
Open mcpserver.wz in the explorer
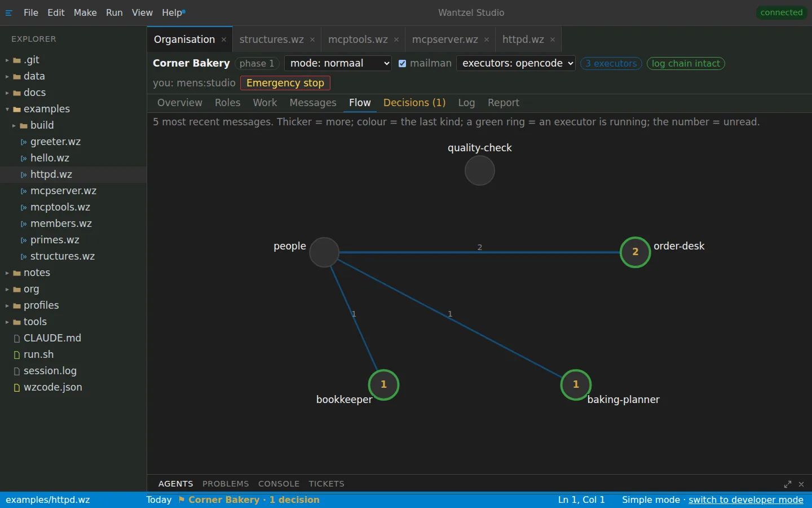click(x=73, y=191)
